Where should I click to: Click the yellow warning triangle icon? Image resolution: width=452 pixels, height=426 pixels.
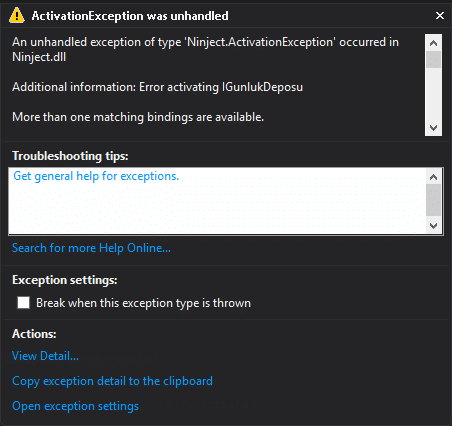[17, 16]
